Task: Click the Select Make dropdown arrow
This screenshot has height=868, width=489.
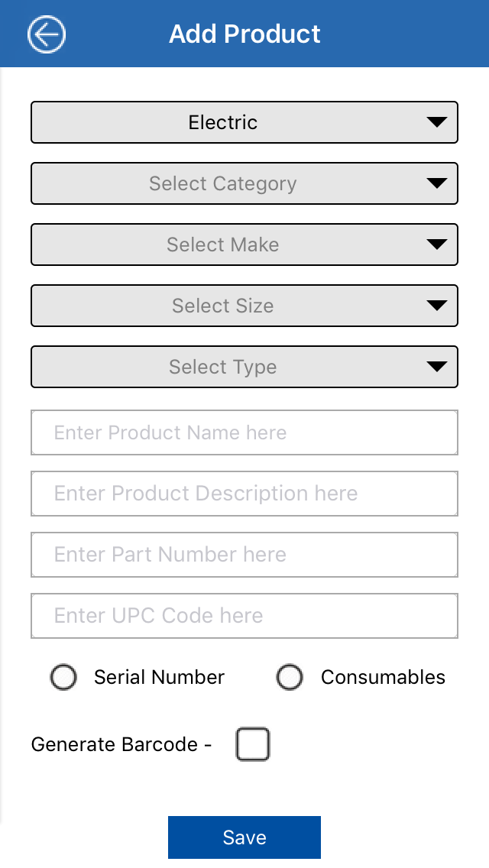Action: [436, 245]
